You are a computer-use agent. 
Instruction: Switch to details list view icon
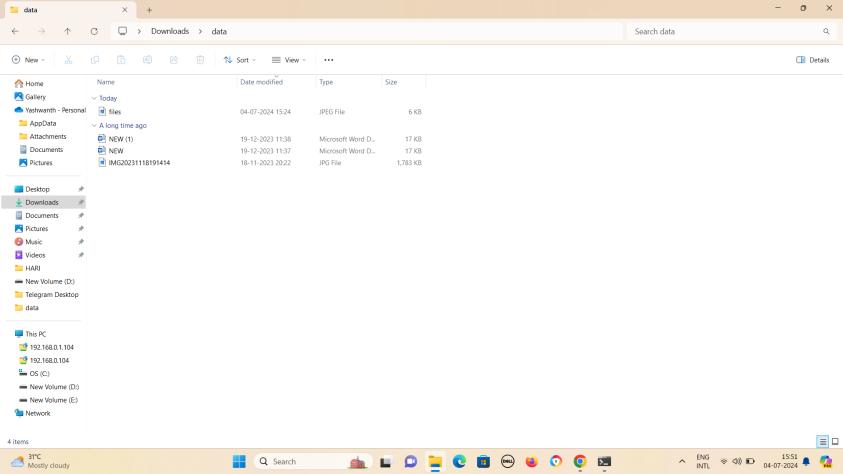(x=823, y=442)
